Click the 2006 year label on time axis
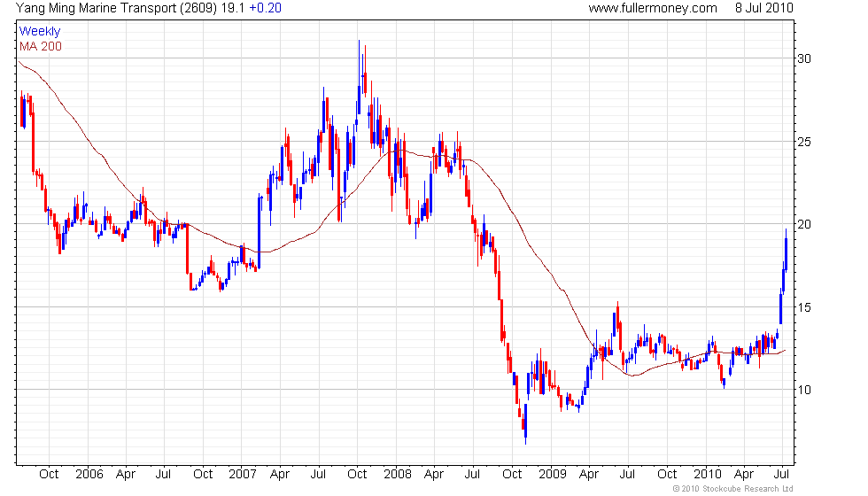This screenshot has width=868, height=496. [89, 474]
